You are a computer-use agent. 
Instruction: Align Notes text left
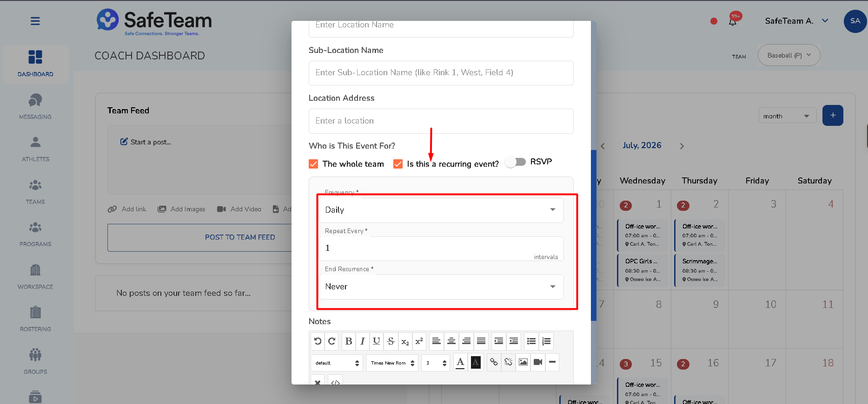point(436,341)
